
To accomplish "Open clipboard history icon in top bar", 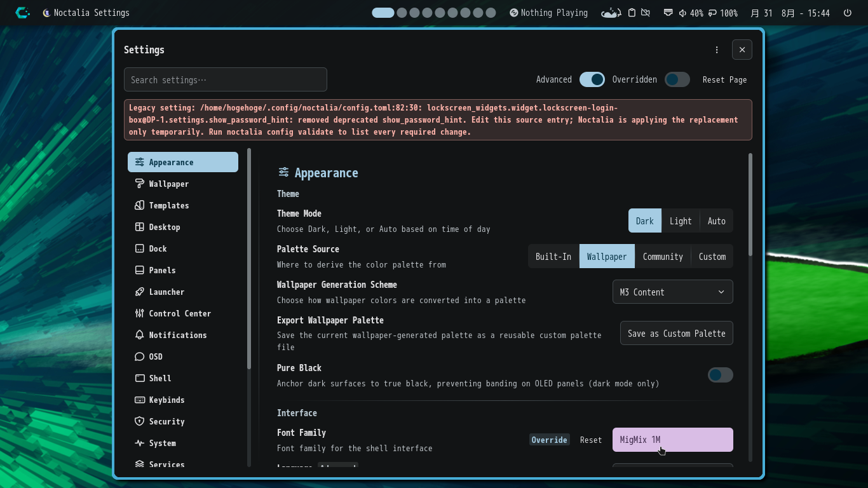I will [x=632, y=13].
